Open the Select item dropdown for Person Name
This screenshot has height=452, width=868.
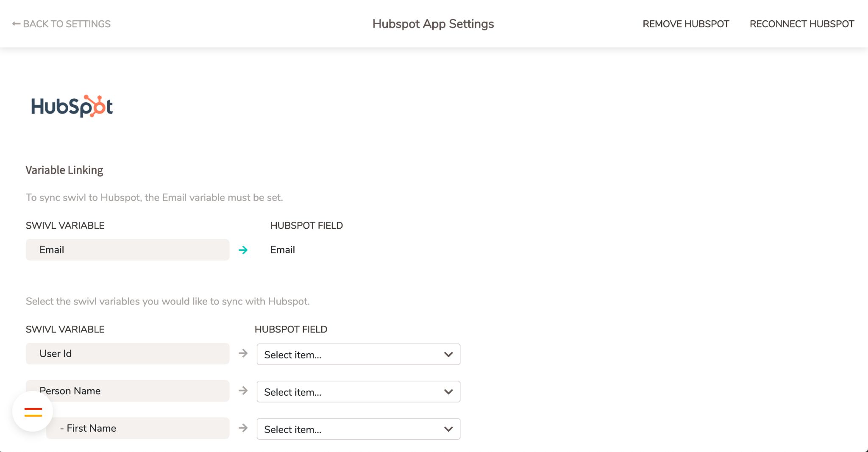click(x=358, y=391)
